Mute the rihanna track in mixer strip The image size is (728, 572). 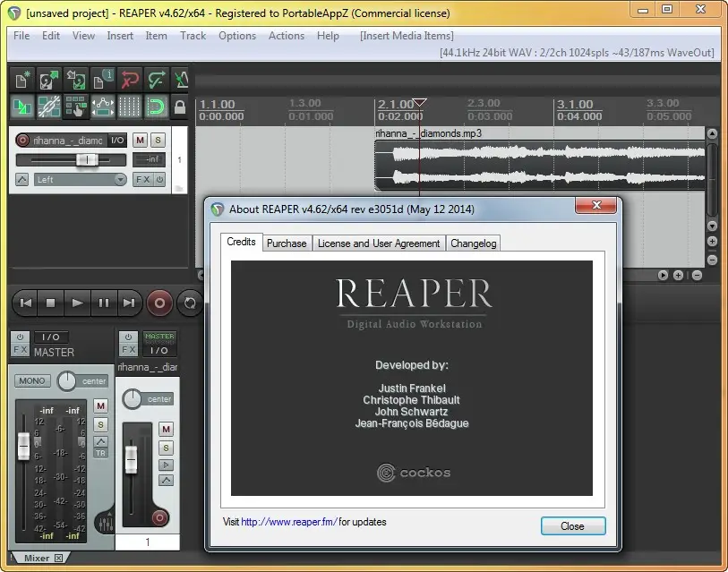click(167, 429)
